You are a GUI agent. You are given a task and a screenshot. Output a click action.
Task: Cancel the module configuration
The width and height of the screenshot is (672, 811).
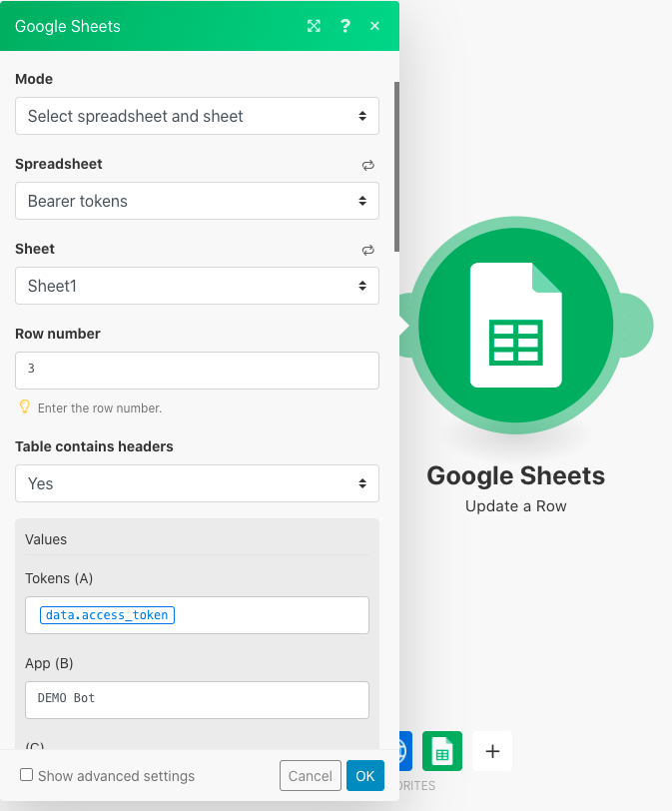(x=311, y=775)
